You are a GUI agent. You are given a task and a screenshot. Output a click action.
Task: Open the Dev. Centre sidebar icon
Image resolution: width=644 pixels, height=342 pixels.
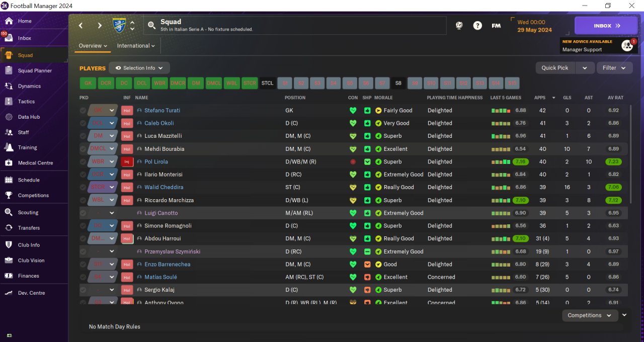9,293
